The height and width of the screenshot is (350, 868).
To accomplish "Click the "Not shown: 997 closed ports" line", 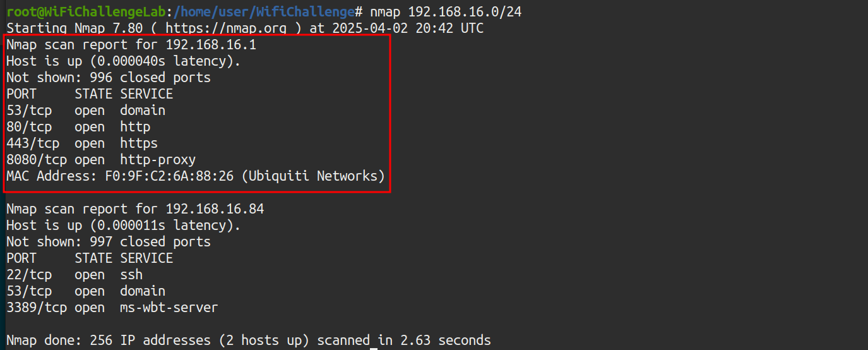I will click(109, 242).
